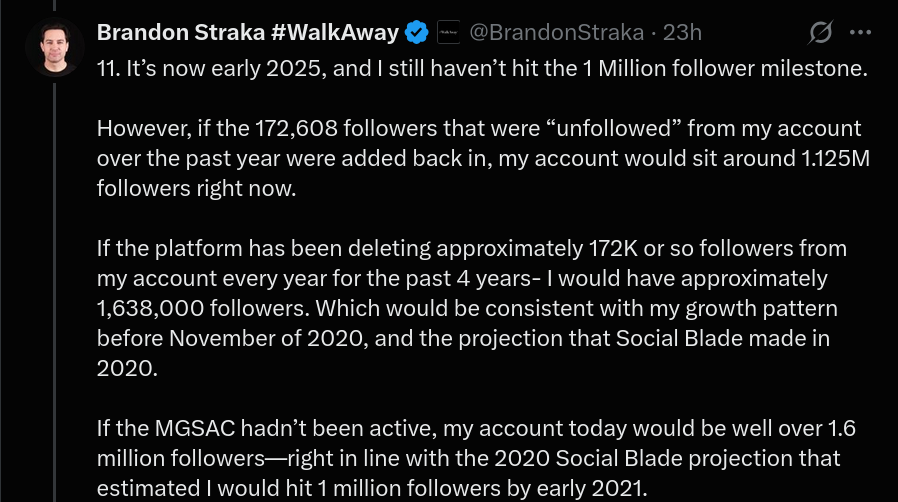Screen dimensions: 898x502
Task: Click the display name Brandon Straka #WalkAway
Action: coord(247,33)
